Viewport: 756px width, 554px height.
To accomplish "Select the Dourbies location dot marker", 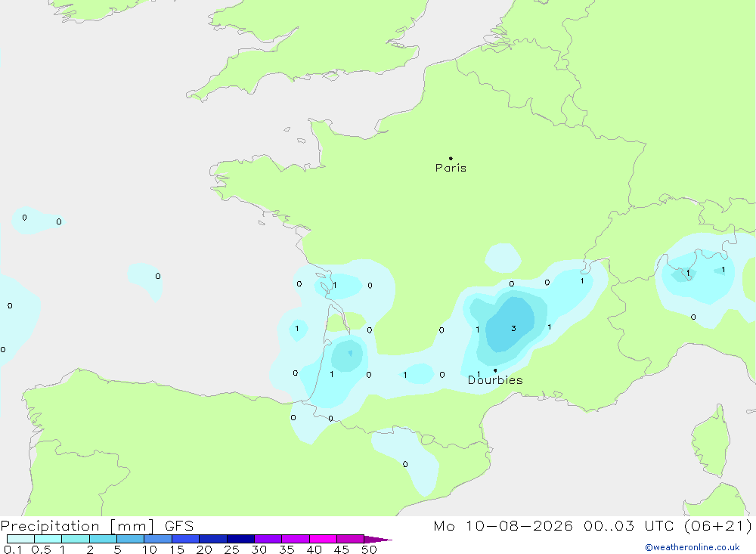I will [x=495, y=370].
